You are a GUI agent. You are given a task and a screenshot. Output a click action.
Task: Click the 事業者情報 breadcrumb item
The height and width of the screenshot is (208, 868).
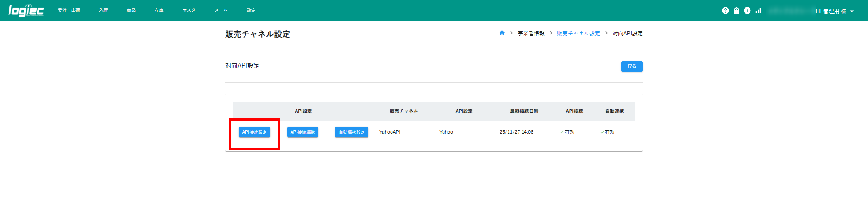point(531,34)
